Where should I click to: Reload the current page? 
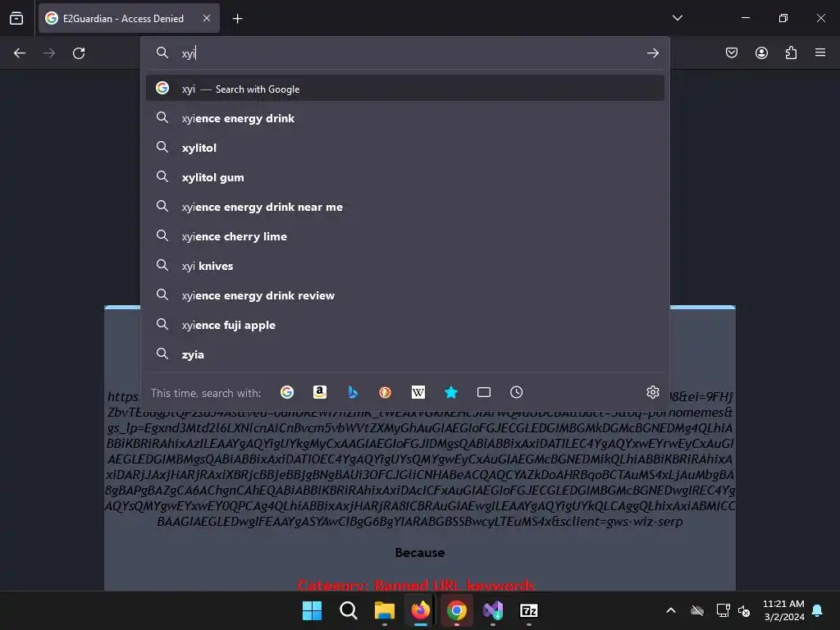click(79, 53)
